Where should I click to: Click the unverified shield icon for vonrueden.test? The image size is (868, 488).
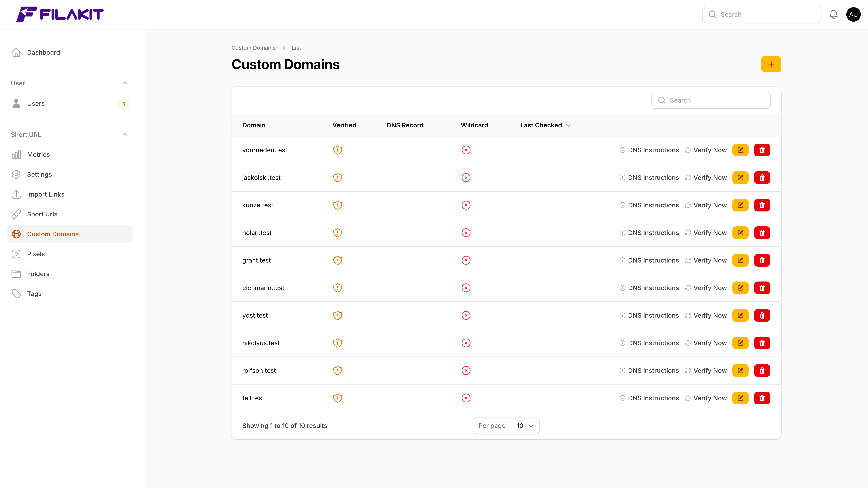click(x=338, y=150)
